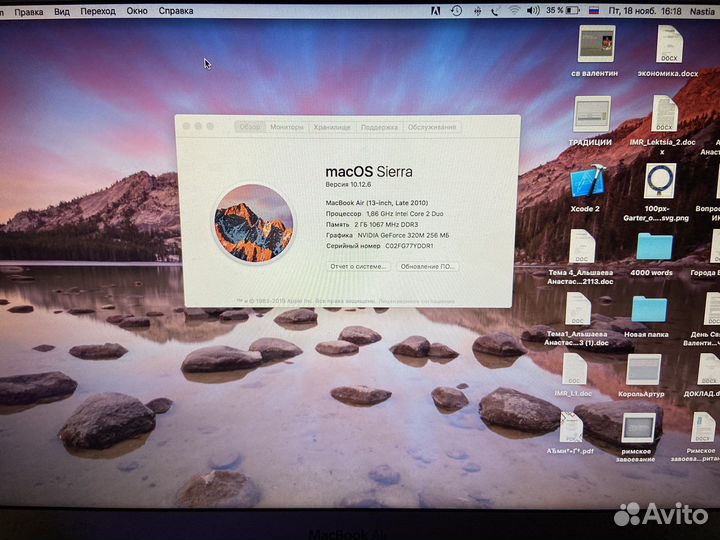Select the "римское завоевание" presentation icon
Image resolution: width=720 pixels, height=540 pixels.
[639, 428]
